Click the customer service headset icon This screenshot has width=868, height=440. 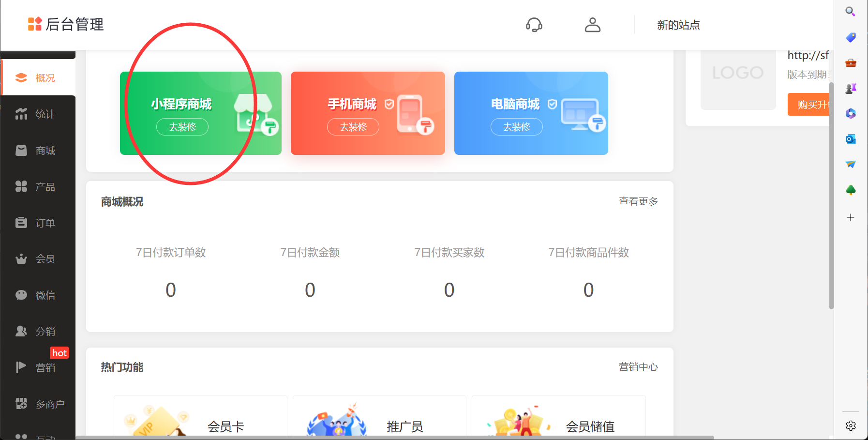coord(534,25)
